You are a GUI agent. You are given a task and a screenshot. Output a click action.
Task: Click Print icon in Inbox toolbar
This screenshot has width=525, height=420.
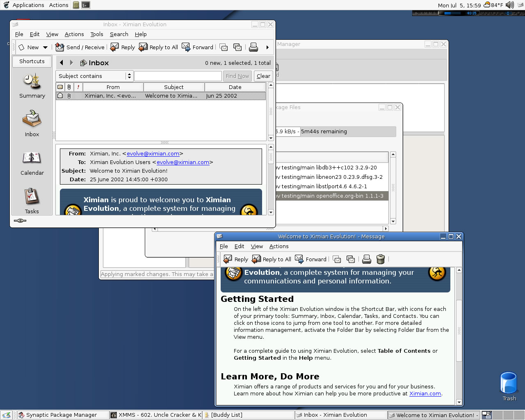pos(253,47)
